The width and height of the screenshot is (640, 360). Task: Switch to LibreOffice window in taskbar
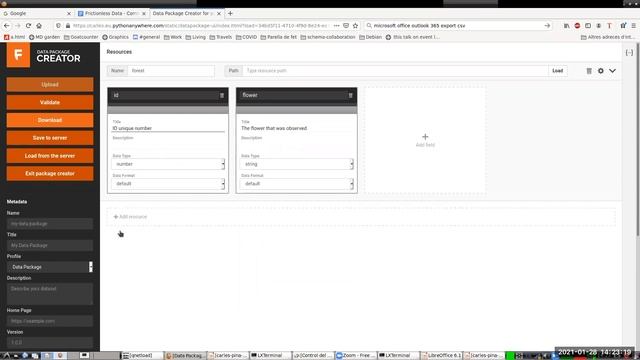pos(441,356)
